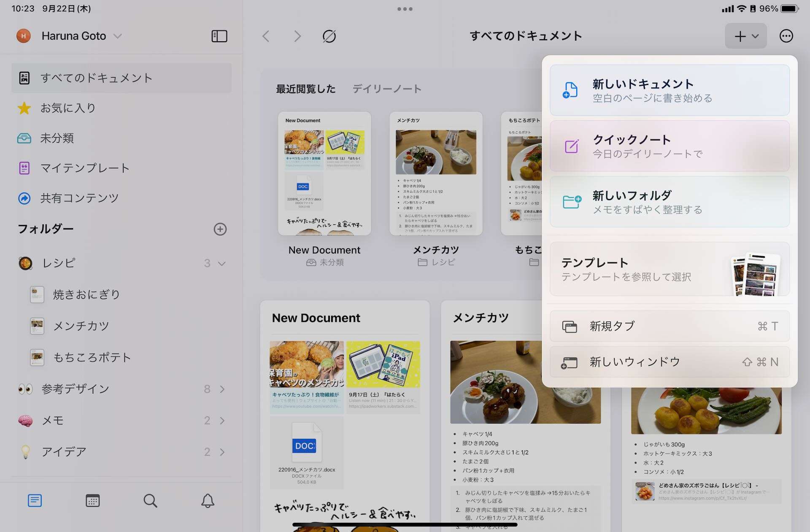Select すべてのドキュメント in sidebar
810x532 pixels.
tap(121, 78)
